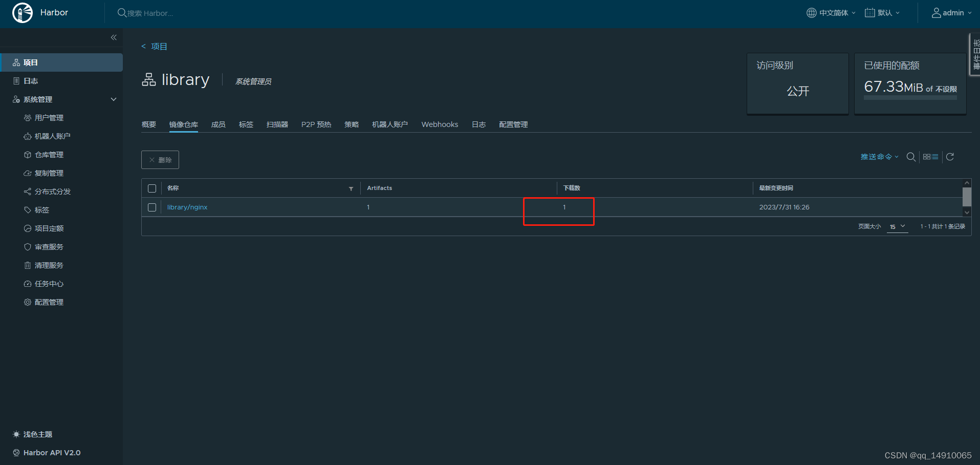
Task: Switch to the 策略 tab
Action: click(x=352, y=124)
